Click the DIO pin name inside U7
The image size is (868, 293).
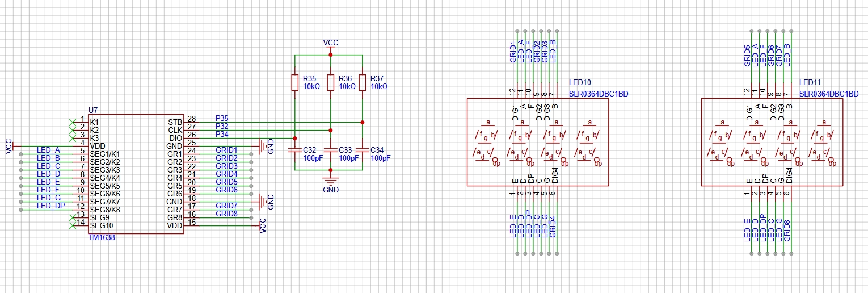pos(176,138)
